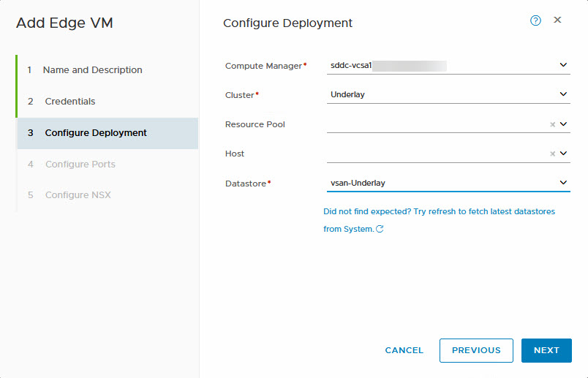Expand the Datastore dropdown arrow
The image size is (588, 378).
pyautogui.click(x=563, y=182)
